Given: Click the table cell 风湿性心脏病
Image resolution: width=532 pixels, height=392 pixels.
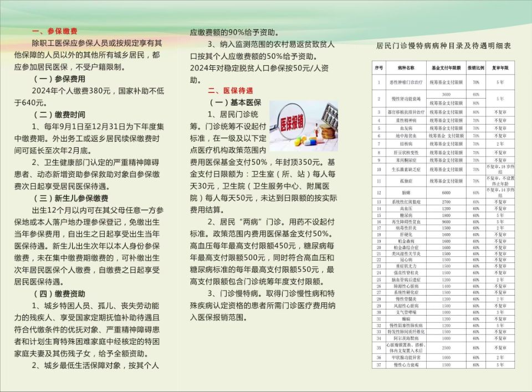Looking at the screenshot, I should 406,306.
